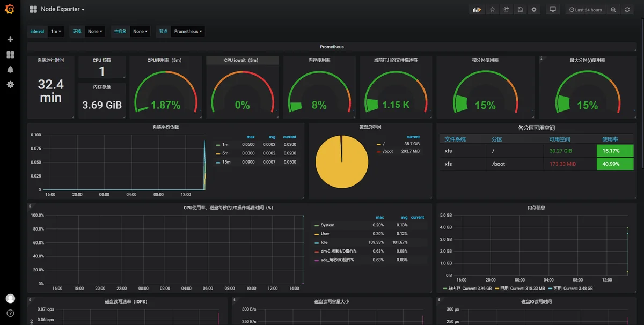This screenshot has height=325, width=644.
Task: Open the CPU使用率 (5m) panel title menu
Action: [x=164, y=60]
